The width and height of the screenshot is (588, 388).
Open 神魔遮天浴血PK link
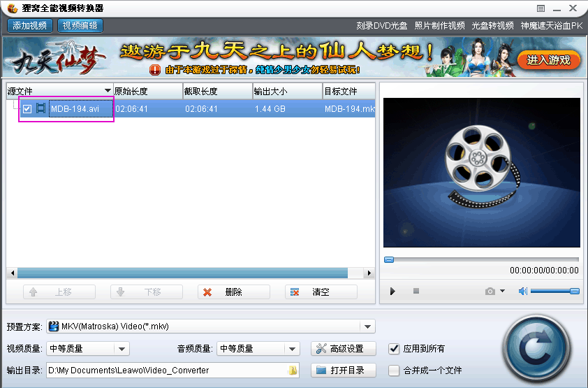coord(551,25)
